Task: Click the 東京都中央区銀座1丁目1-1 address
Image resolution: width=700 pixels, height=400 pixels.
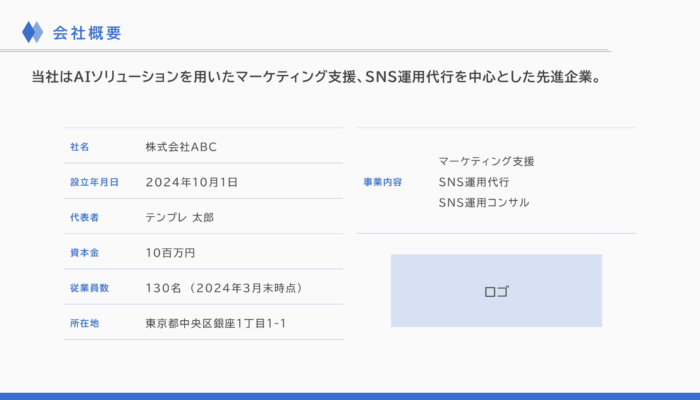Action: [216, 323]
